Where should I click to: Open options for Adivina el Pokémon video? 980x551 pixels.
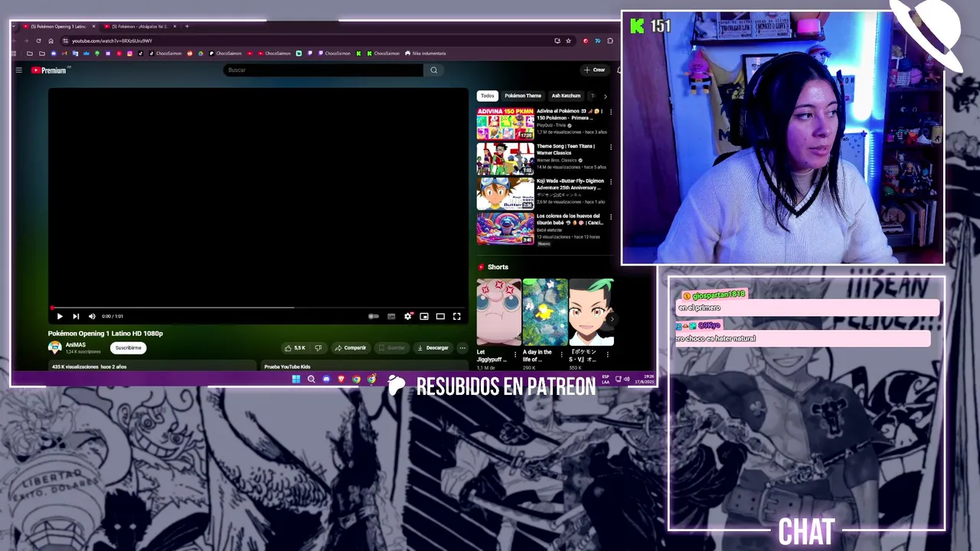(610, 112)
